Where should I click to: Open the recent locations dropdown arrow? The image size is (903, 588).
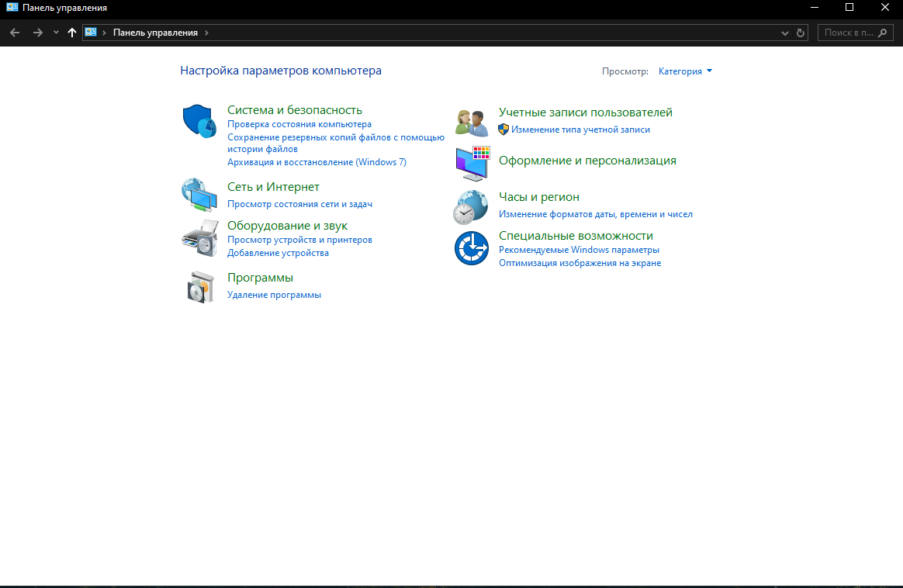point(56,33)
